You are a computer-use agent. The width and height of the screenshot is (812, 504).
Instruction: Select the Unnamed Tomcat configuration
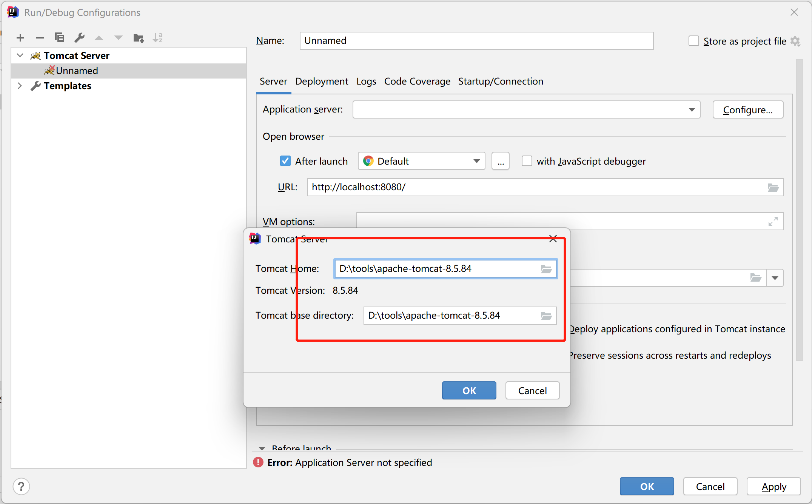tap(129, 71)
